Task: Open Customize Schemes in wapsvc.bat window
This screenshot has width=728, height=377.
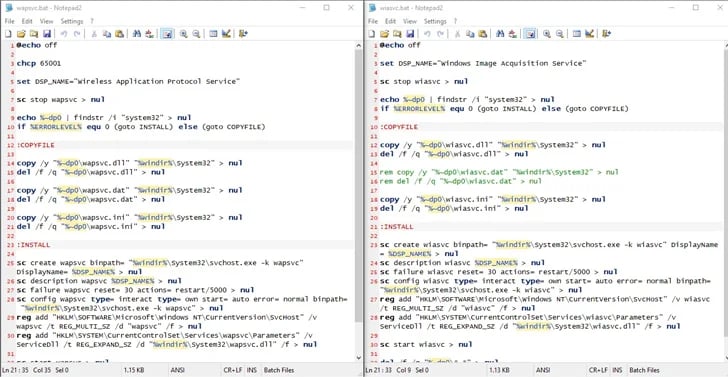Action: [x=226, y=33]
